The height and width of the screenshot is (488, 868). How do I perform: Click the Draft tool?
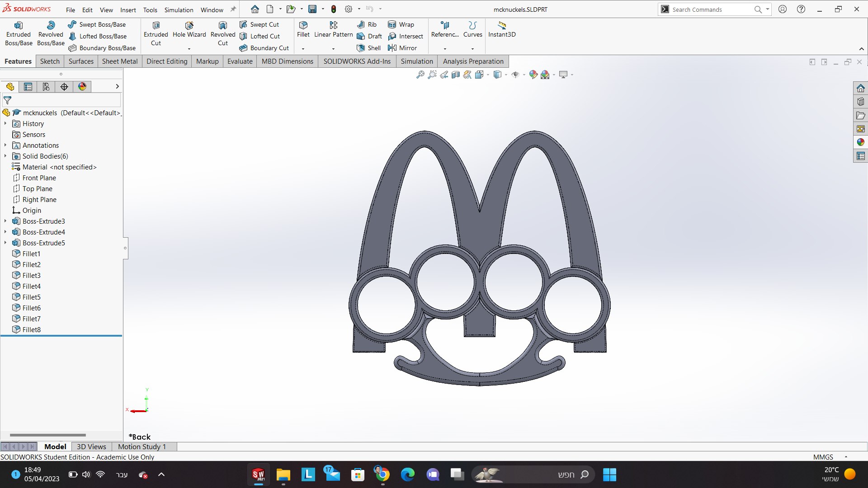point(369,36)
